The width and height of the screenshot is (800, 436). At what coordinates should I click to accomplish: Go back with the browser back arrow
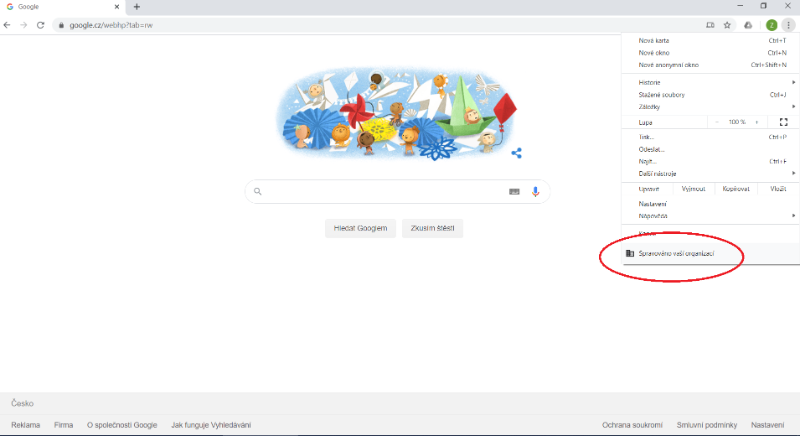(7, 25)
